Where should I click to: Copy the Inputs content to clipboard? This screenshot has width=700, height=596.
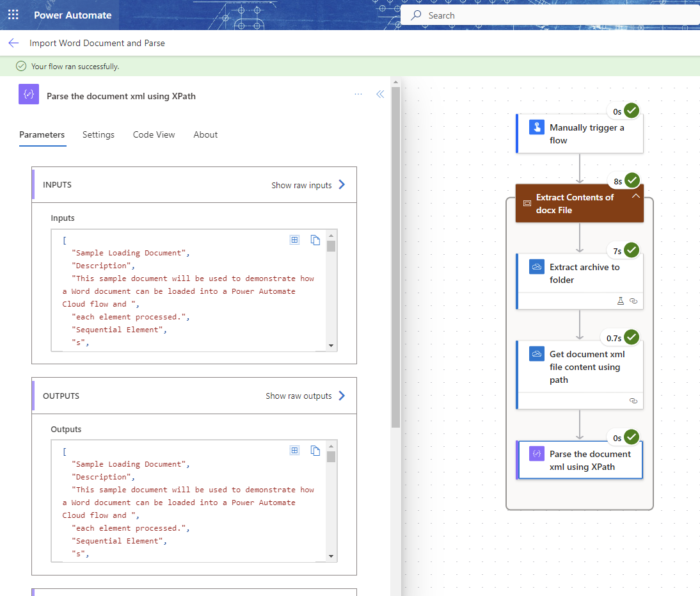[315, 240]
